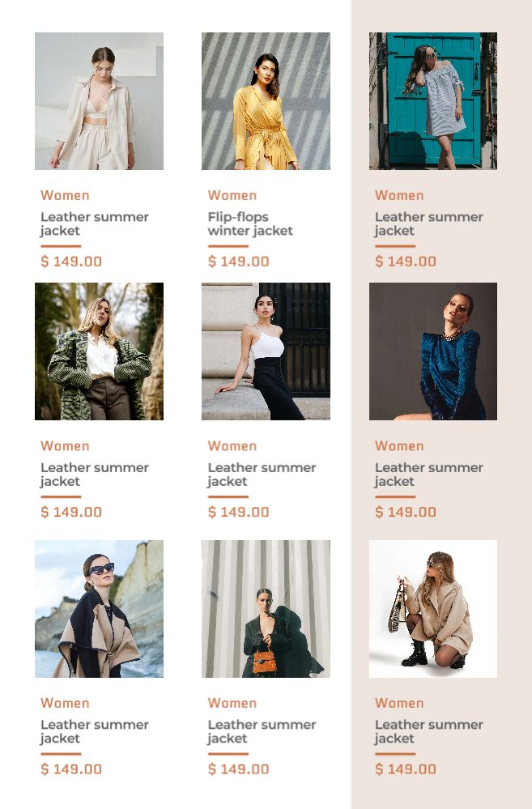
Task: Click $ 149.00 price under Flip-flops winter jacket
Action: click(238, 262)
